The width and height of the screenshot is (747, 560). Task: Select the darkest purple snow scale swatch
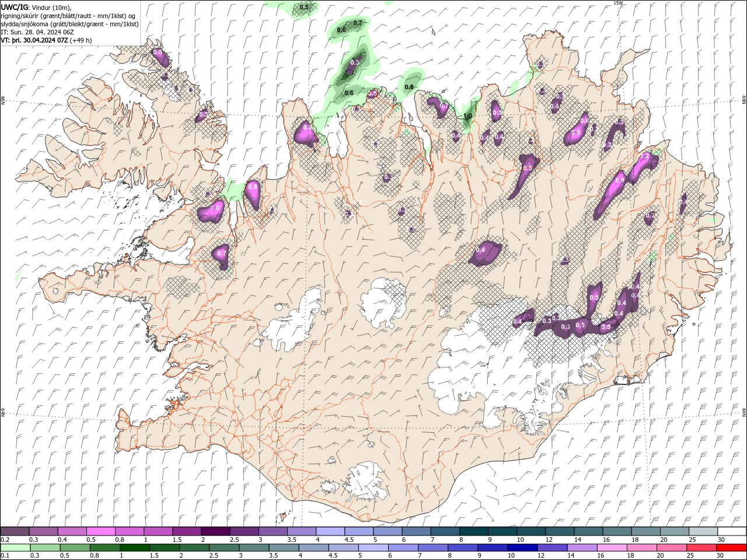[215, 531]
